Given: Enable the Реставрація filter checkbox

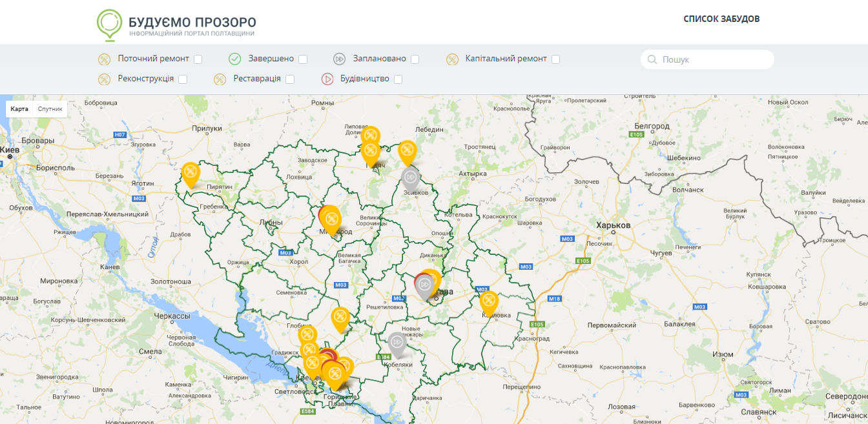Looking at the screenshot, I should tap(290, 79).
